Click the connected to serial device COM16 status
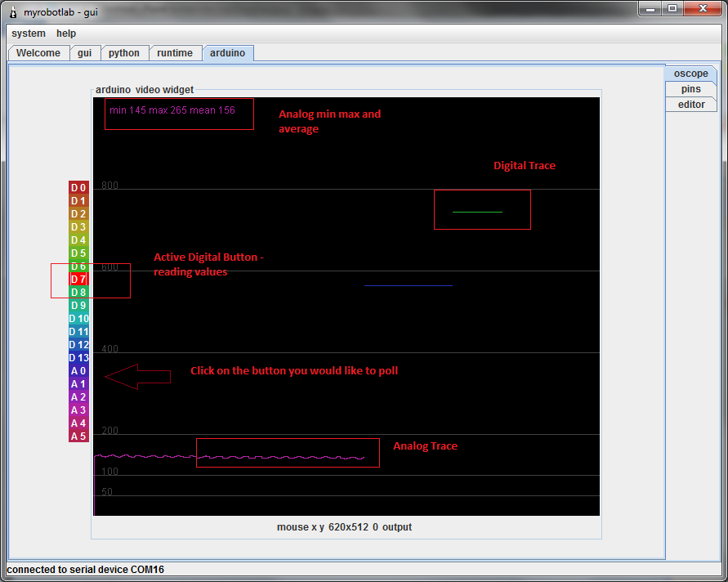Screen dimensions: 728x582 click(86, 570)
